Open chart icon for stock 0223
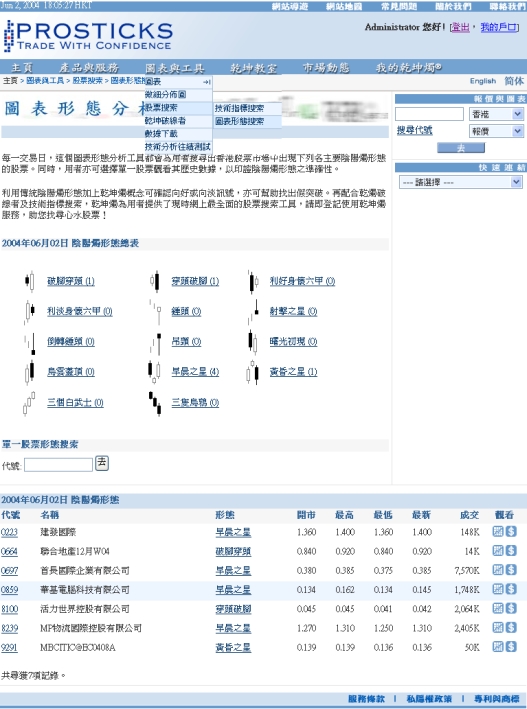Viewport: 527px width, 709px height. point(498,531)
